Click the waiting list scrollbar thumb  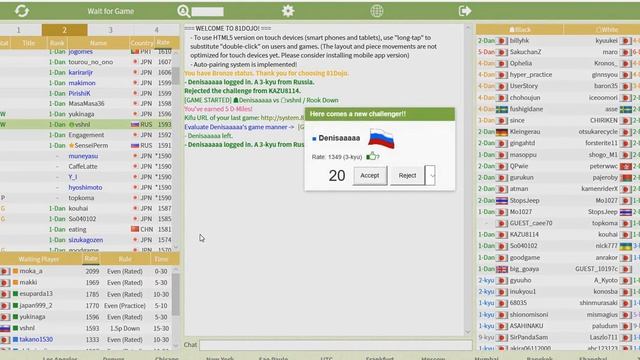click(x=176, y=294)
